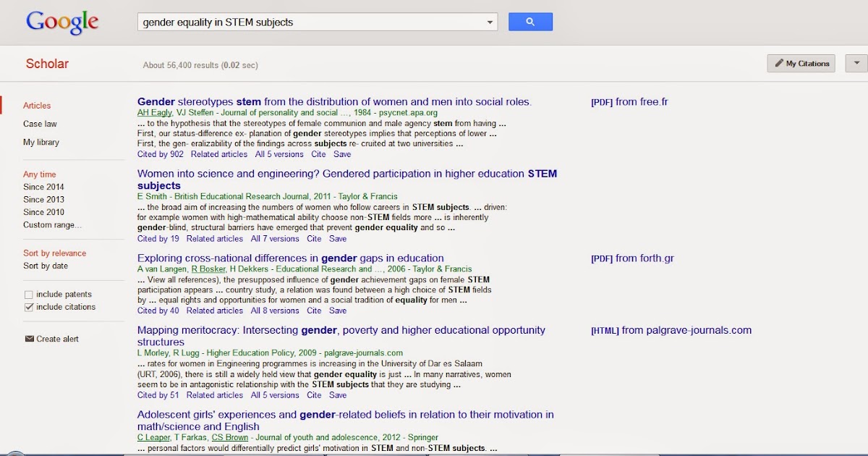868x456 pixels.
Task: Click Related articles under the E Smith paper
Action: [x=214, y=238]
